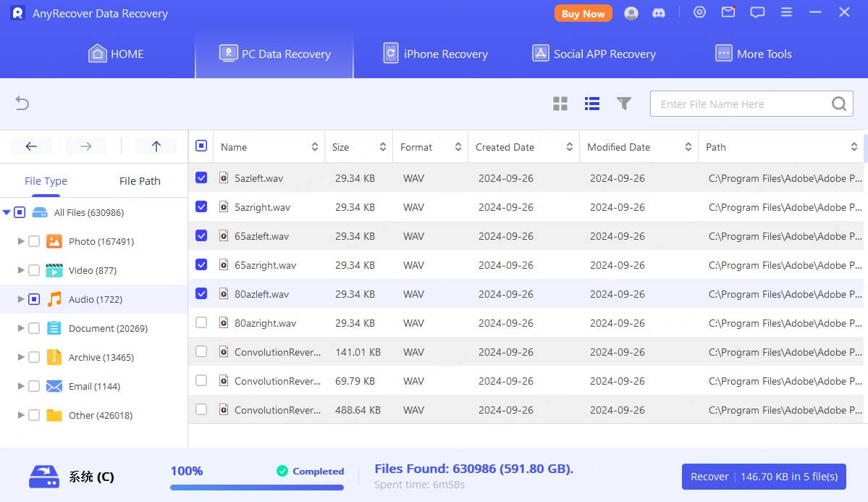Screen dimensions: 868x502
Task: Open the user account avatar
Action: coord(631,13)
